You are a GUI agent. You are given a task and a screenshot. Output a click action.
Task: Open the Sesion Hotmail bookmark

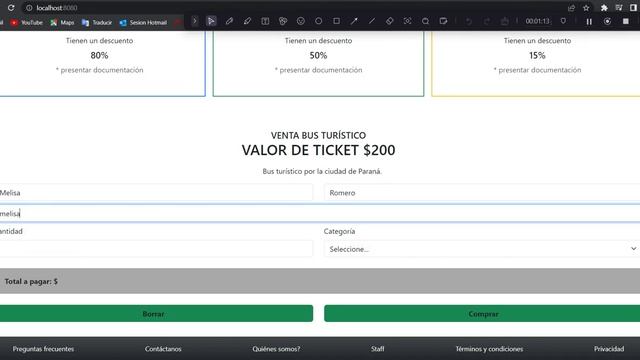pyautogui.click(x=143, y=22)
